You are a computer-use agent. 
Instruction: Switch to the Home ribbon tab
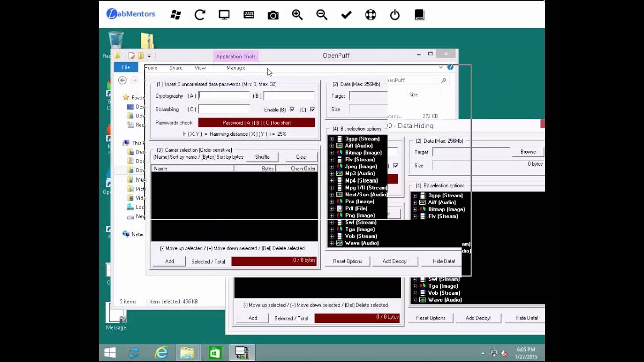(x=151, y=68)
